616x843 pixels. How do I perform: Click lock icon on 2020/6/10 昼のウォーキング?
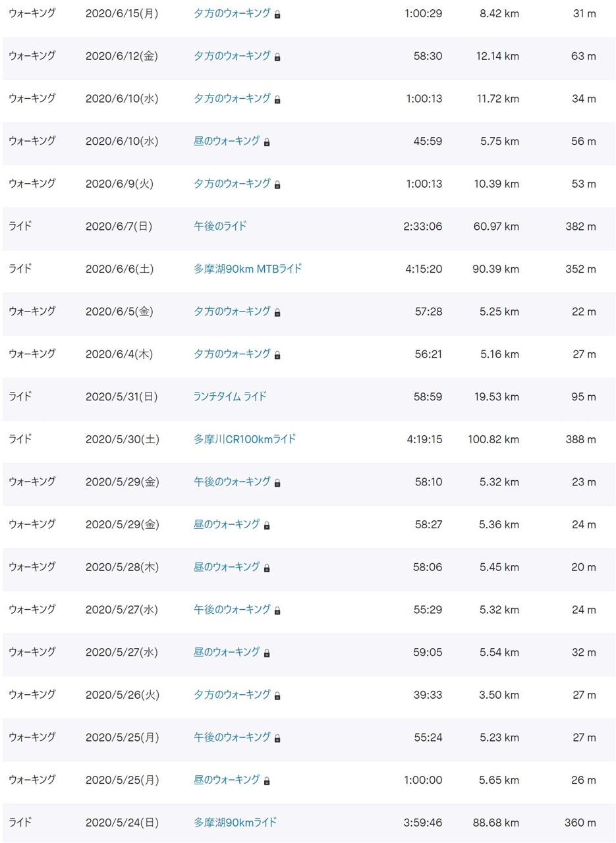coord(267,142)
